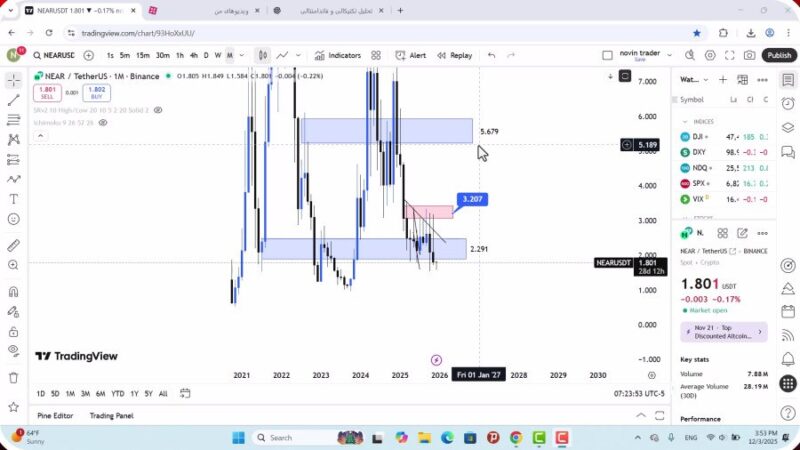Image resolution: width=800 pixels, height=450 pixels.
Task: Collapse the INDICES watchlist section
Action: point(685,121)
